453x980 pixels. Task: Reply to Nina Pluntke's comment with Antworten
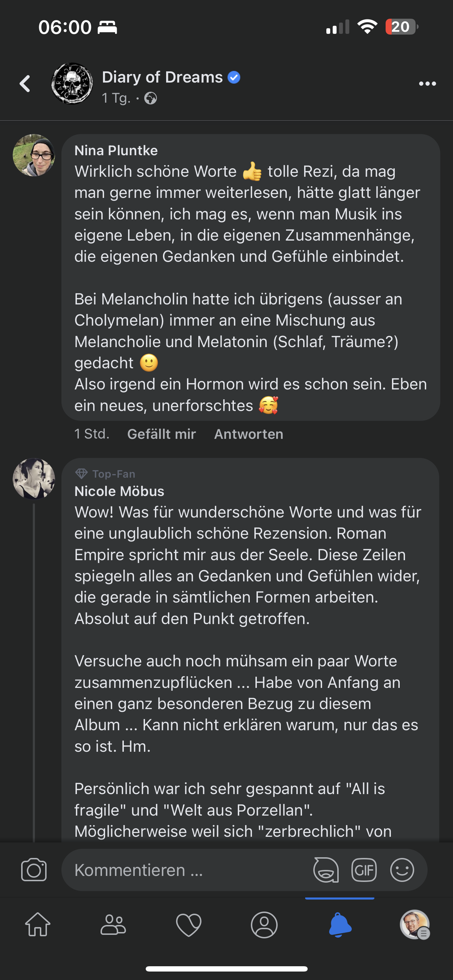248,434
